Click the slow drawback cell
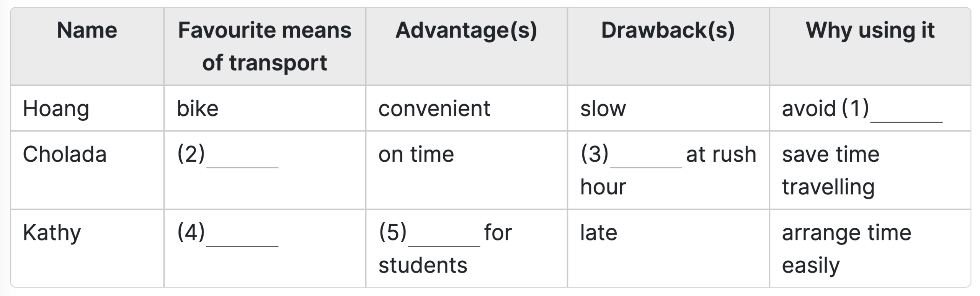 (x=603, y=109)
